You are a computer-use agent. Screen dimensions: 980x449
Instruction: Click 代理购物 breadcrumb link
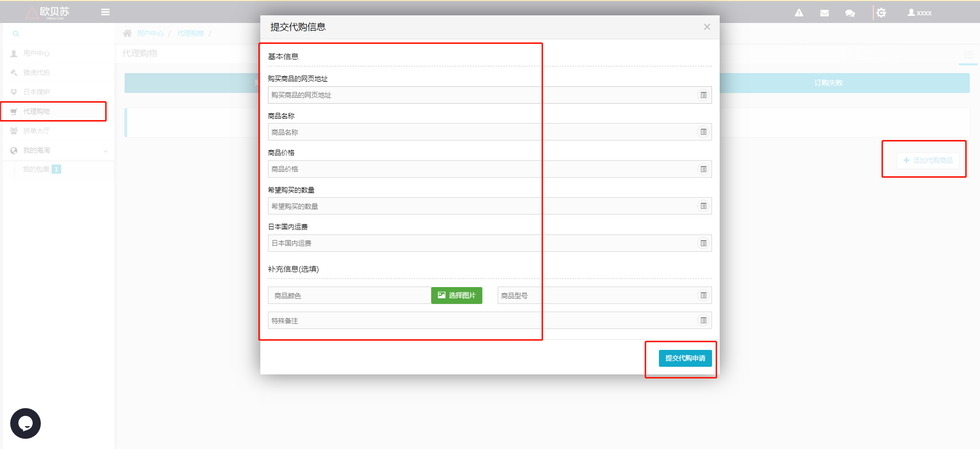[190, 34]
